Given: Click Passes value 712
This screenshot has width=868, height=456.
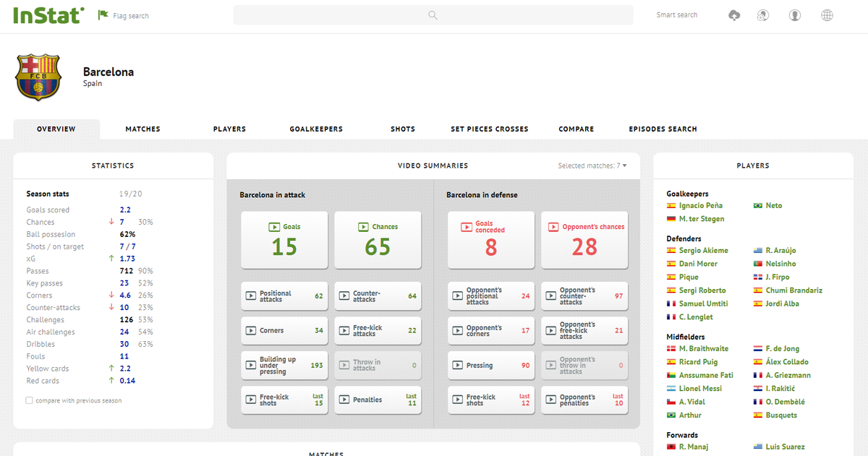Looking at the screenshot, I should coord(127,271).
